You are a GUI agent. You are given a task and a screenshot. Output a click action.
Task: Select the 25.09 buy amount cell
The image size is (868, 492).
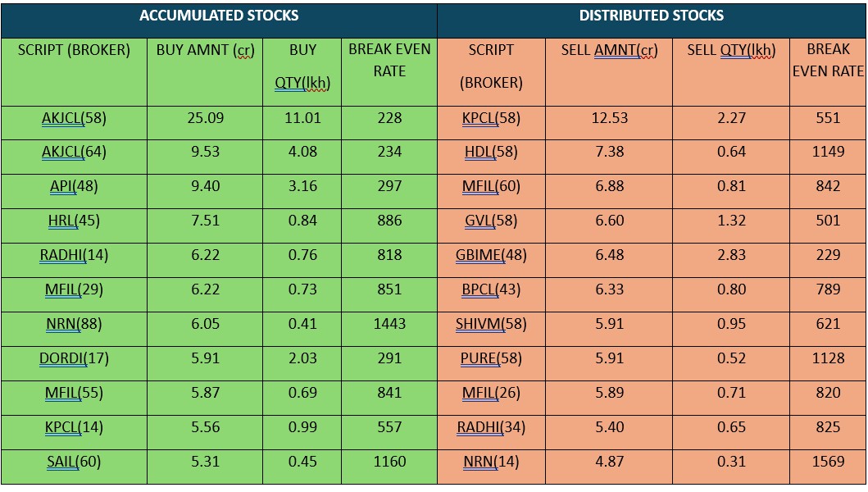[205, 118]
